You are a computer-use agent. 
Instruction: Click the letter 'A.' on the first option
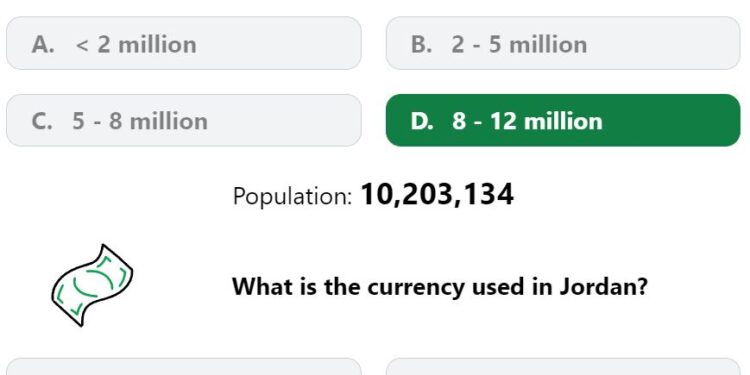[x=43, y=44]
